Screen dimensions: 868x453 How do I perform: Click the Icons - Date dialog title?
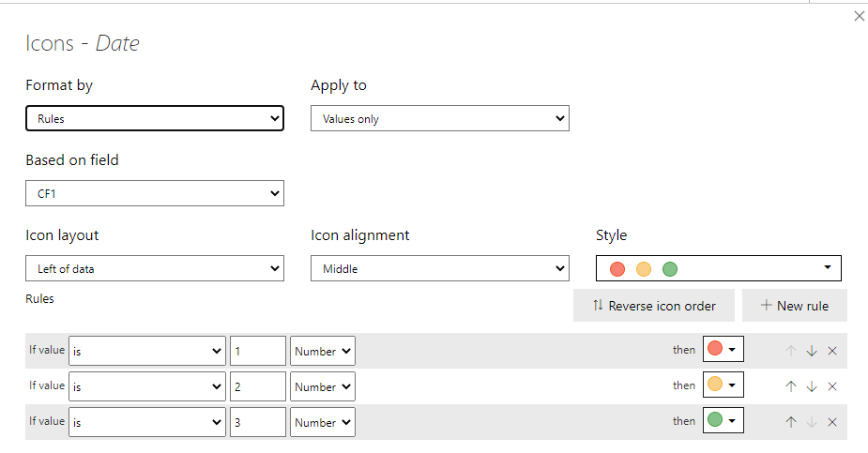pyautogui.click(x=83, y=43)
